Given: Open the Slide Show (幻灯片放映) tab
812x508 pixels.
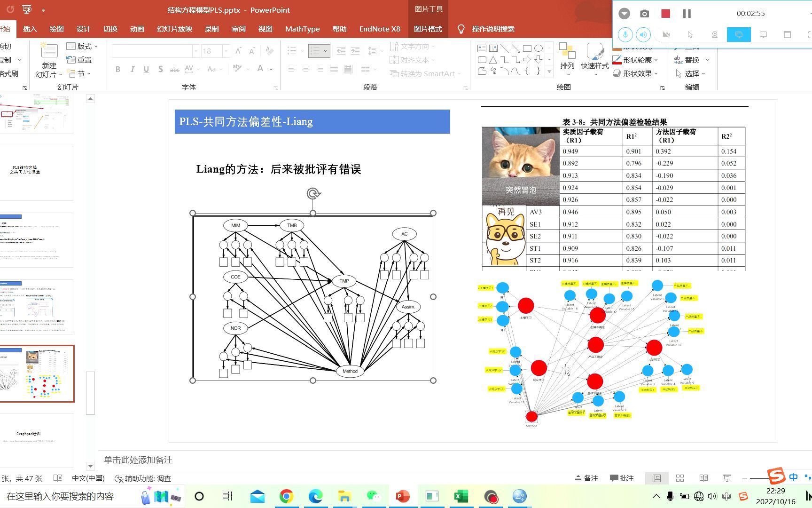Looking at the screenshot, I should click(174, 29).
